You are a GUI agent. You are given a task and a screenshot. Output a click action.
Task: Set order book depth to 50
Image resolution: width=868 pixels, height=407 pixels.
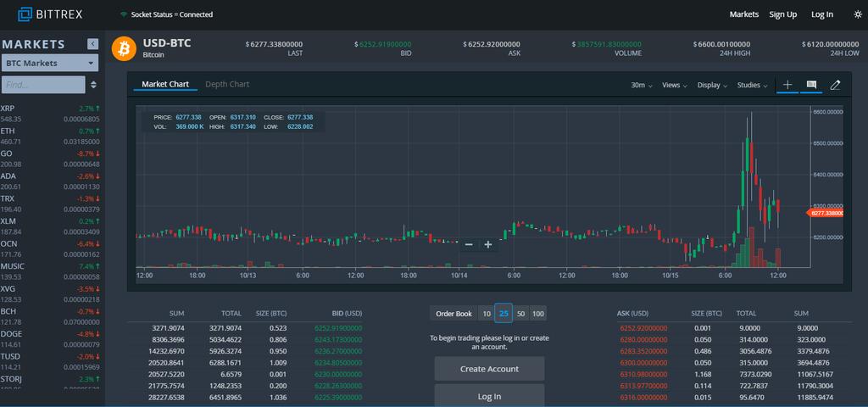coord(521,314)
